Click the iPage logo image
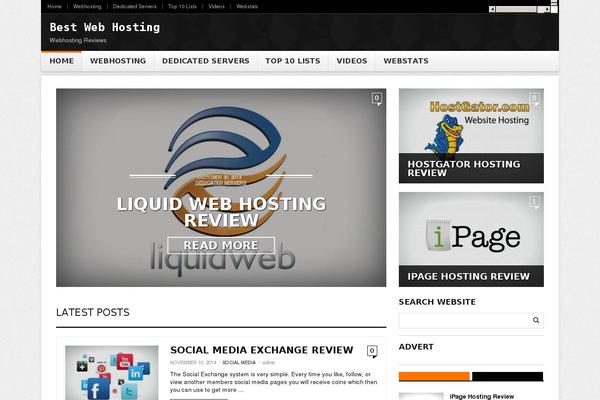Screen dimensions: 600x400 click(471, 229)
